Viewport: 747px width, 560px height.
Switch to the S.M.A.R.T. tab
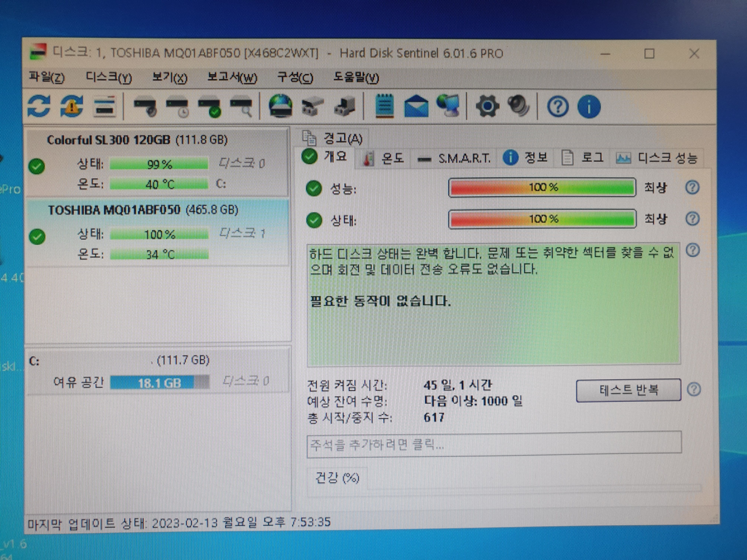click(x=454, y=158)
